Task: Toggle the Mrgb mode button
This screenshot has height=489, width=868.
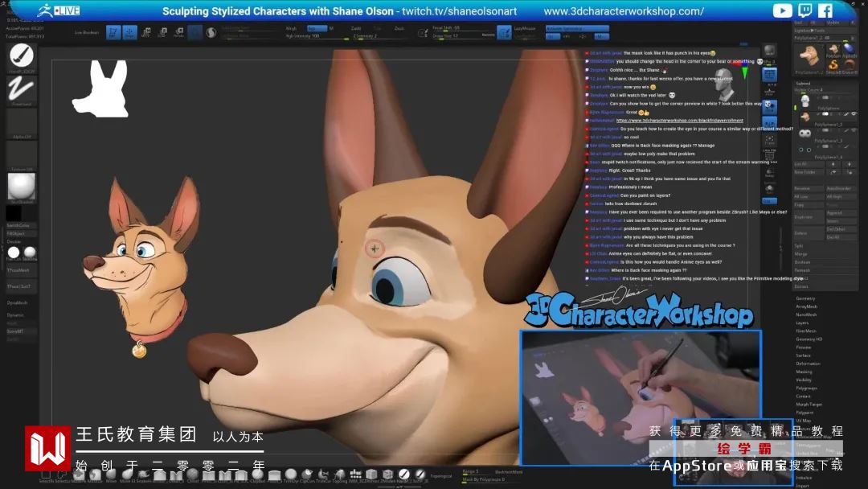Action: tap(292, 28)
